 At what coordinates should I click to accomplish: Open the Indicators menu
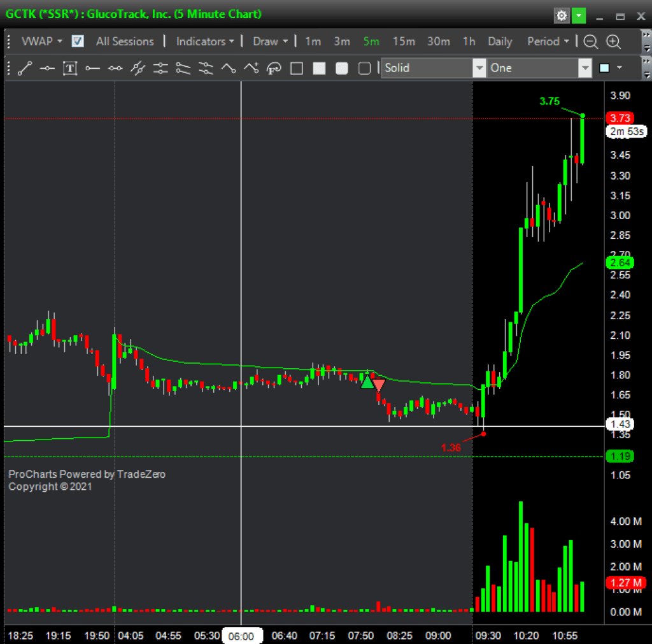(x=205, y=41)
